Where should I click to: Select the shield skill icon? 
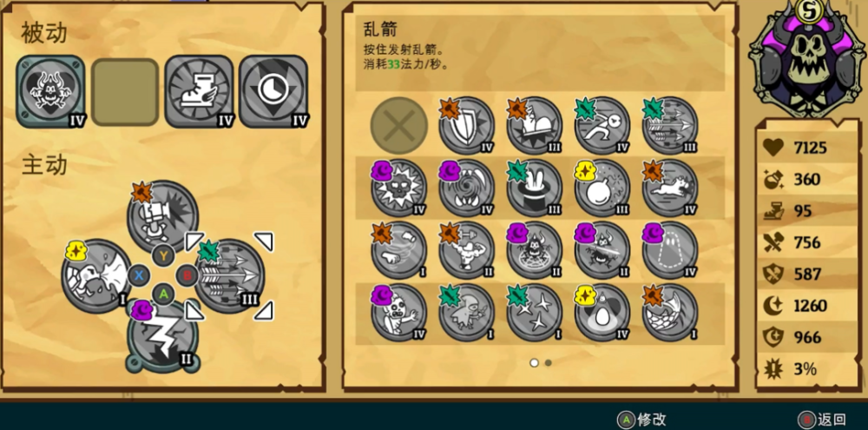pos(466,126)
